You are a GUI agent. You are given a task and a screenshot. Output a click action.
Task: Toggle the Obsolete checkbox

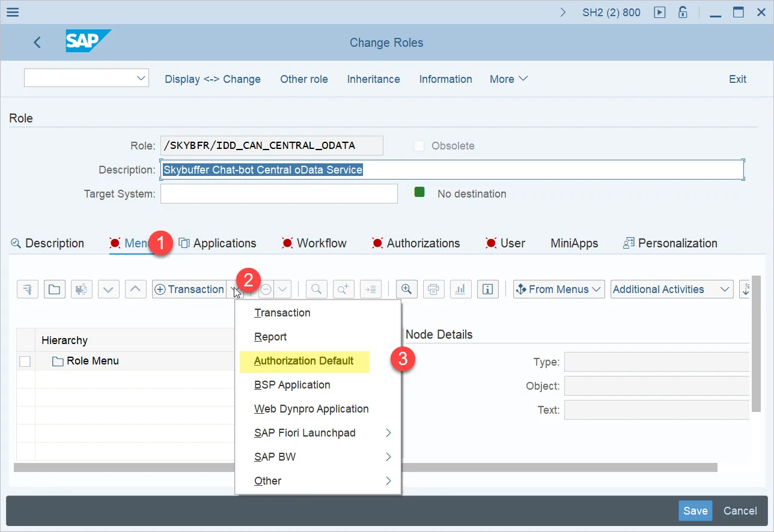point(419,145)
